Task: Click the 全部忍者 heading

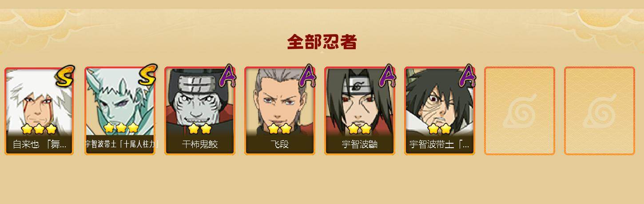Action: pyautogui.click(x=322, y=42)
